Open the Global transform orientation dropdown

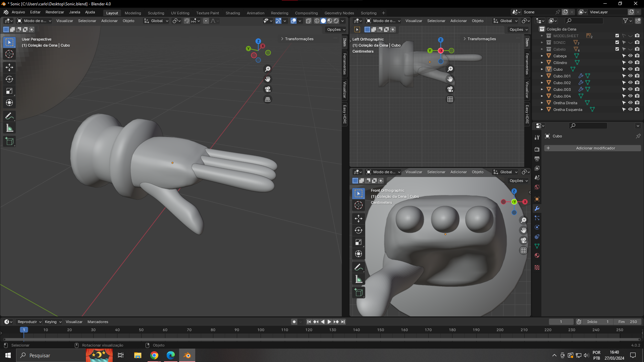(156, 21)
